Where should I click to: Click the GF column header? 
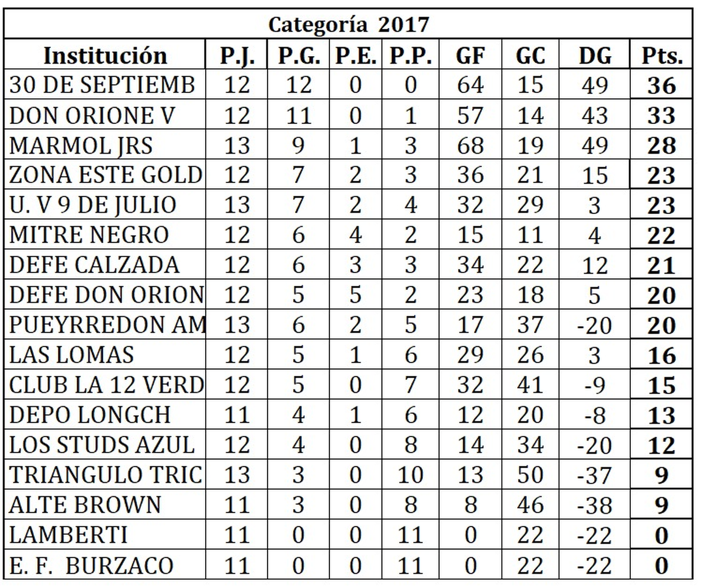click(x=471, y=56)
